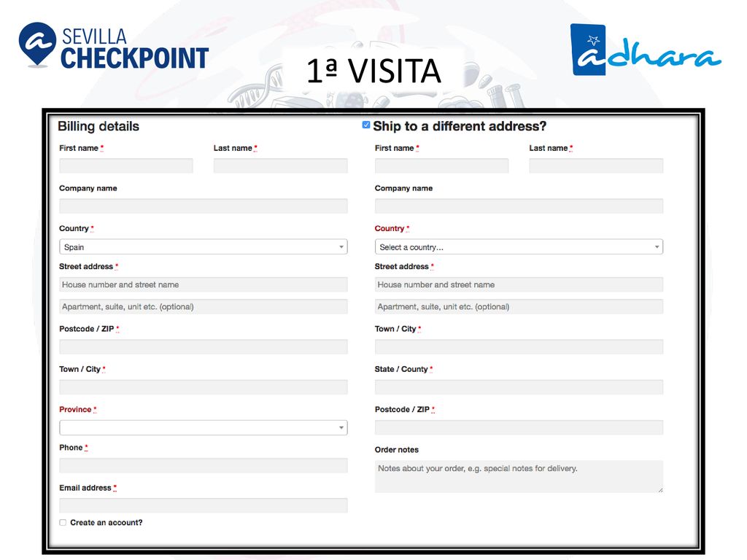Screen dimensions: 747x560
Task: Click the Order notes resize handle
Action: [x=660, y=490]
